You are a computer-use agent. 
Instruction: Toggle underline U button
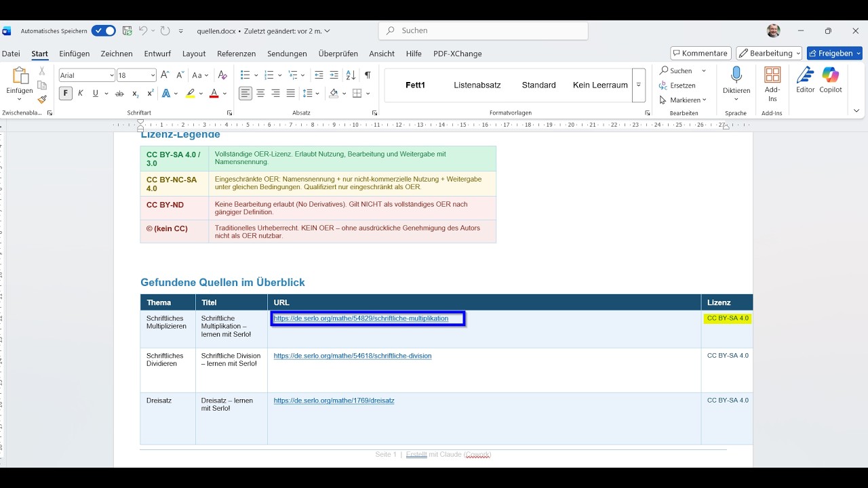pos(96,94)
